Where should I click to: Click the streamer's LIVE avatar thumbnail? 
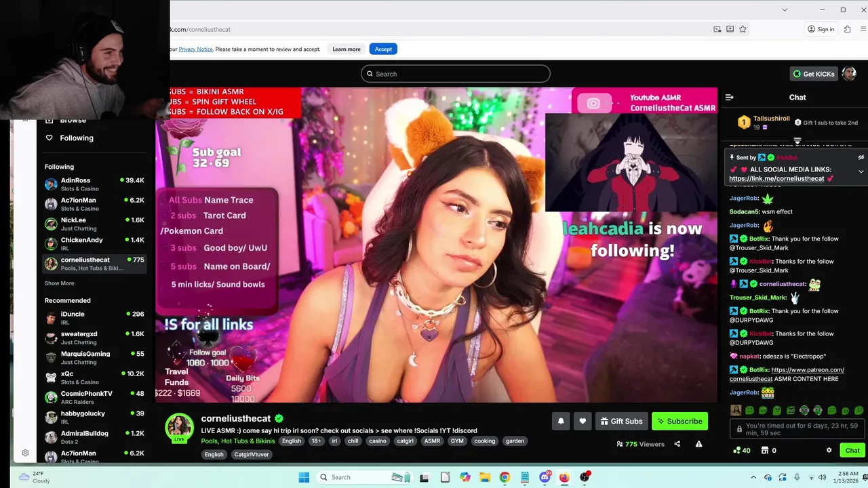coord(180,428)
